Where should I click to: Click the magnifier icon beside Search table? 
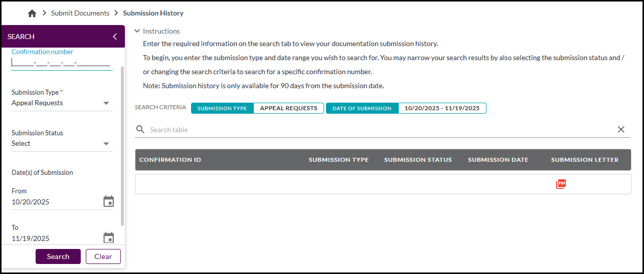point(140,130)
